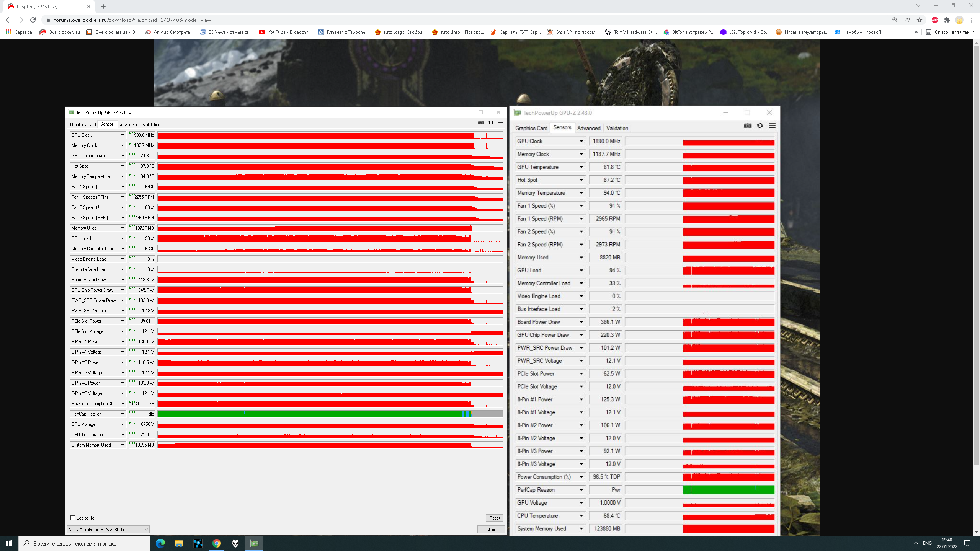Image resolution: width=980 pixels, height=551 pixels.
Task: Open the AdBlock Plus extension icon
Action: pyautogui.click(x=935, y=20)
